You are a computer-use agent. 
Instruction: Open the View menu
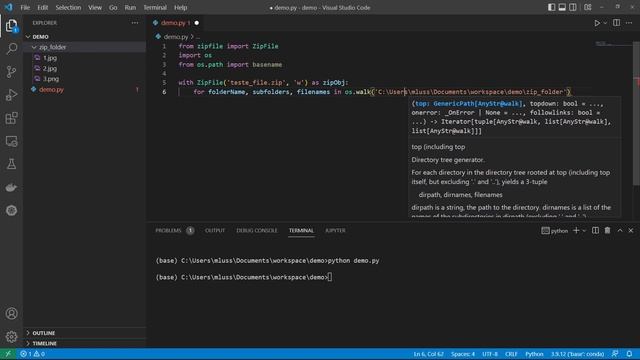point(95,7)
